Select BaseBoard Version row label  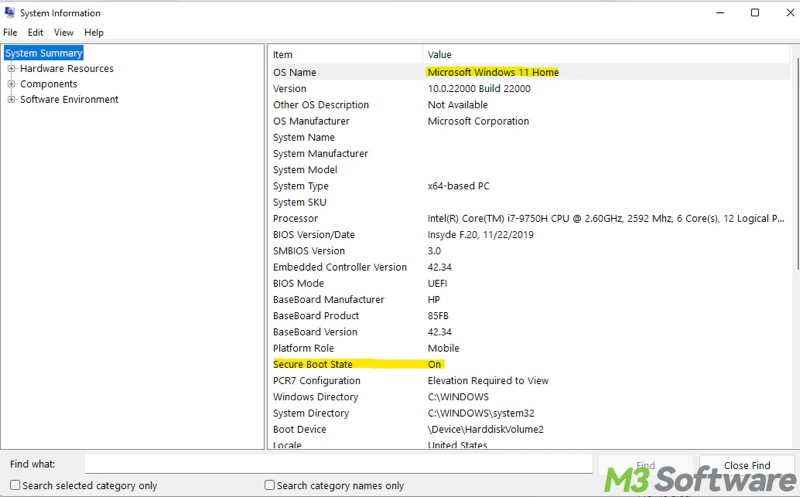point(315,332)
